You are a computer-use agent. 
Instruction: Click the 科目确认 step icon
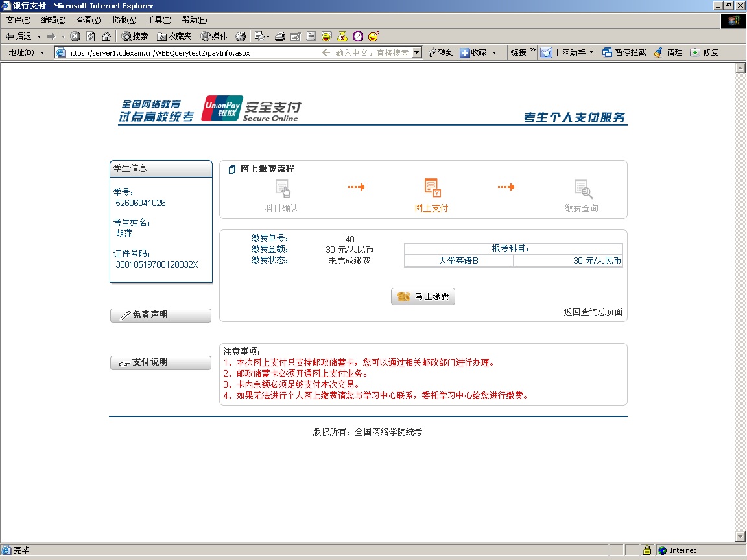point(282,189)
